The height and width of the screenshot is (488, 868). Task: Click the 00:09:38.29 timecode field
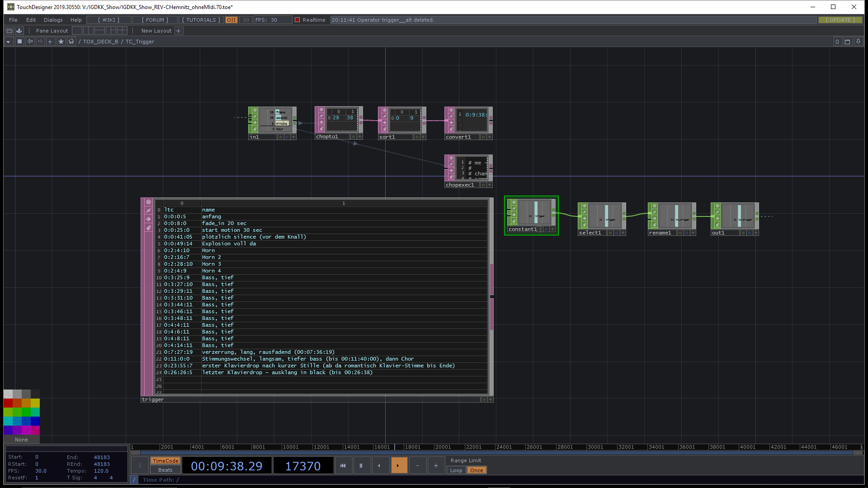[226, 466]
